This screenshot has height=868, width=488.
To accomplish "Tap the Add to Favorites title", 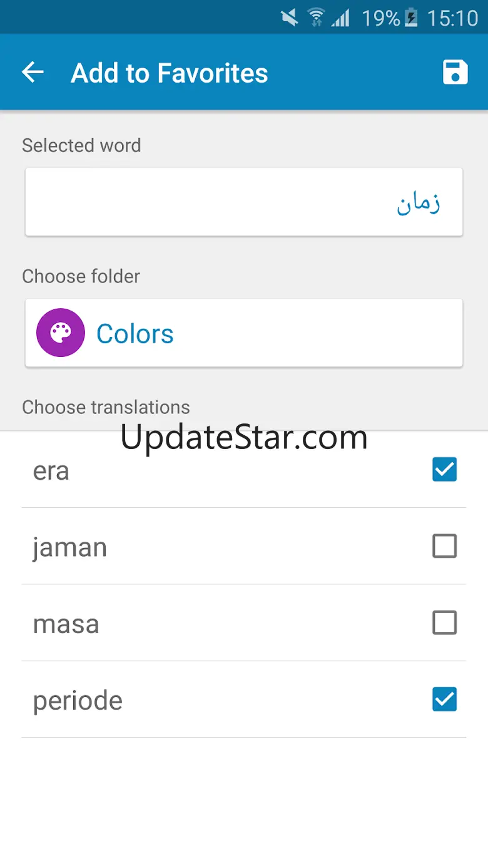I will click(x=170, y=73).
